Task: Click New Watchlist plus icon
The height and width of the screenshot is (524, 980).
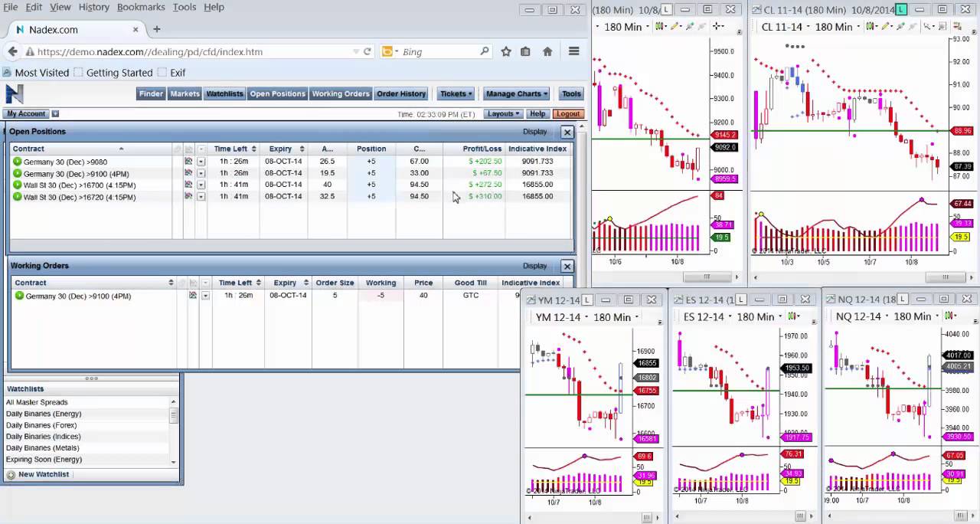Action: [11, 475]
